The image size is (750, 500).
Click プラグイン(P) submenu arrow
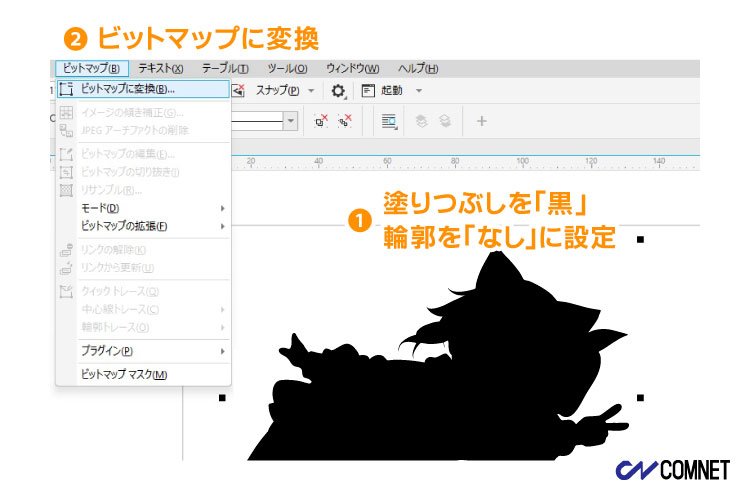click(222, 351)
